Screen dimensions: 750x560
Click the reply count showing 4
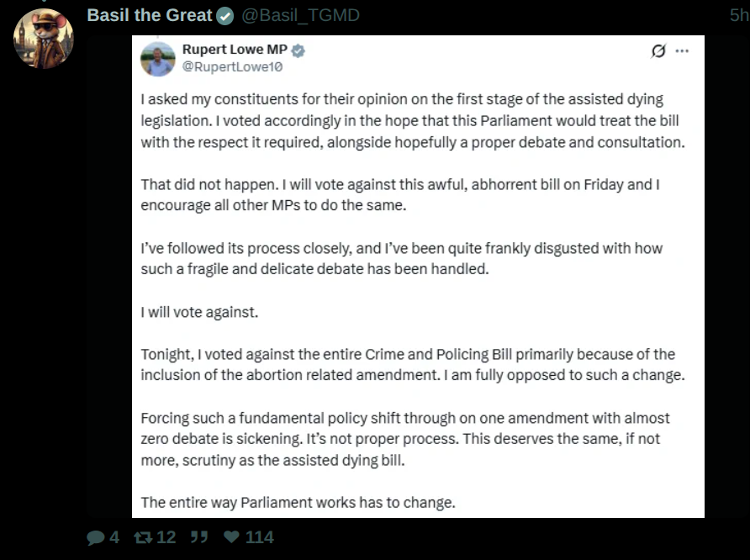114,537
